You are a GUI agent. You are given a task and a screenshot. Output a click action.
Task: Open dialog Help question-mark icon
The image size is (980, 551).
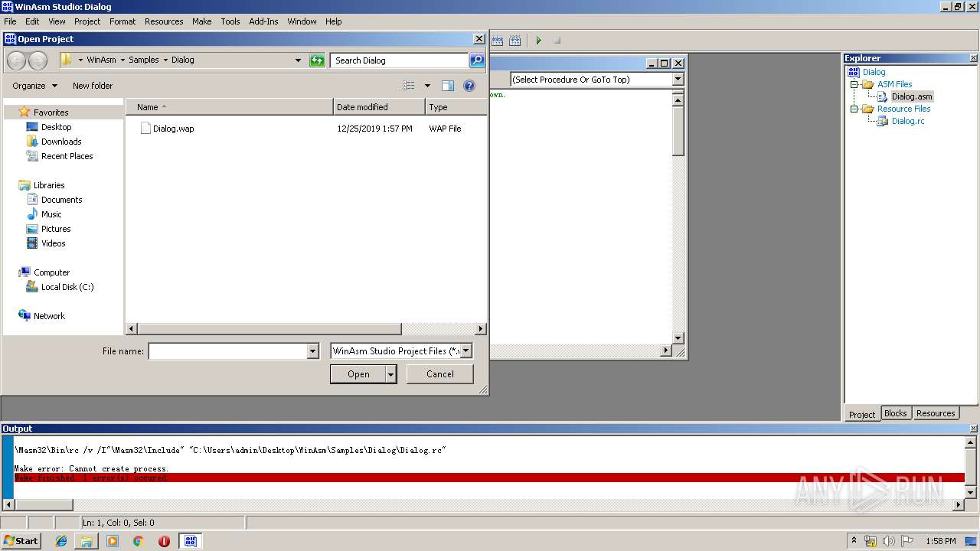469,86
